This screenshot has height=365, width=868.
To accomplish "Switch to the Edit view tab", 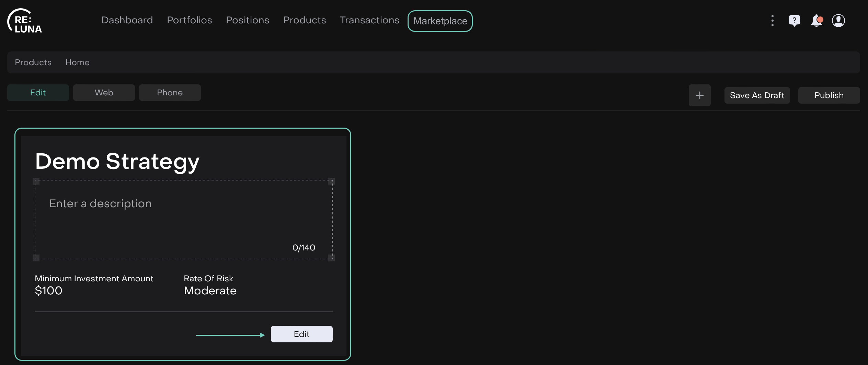I will pyautogui.click(x=38, y=93).
